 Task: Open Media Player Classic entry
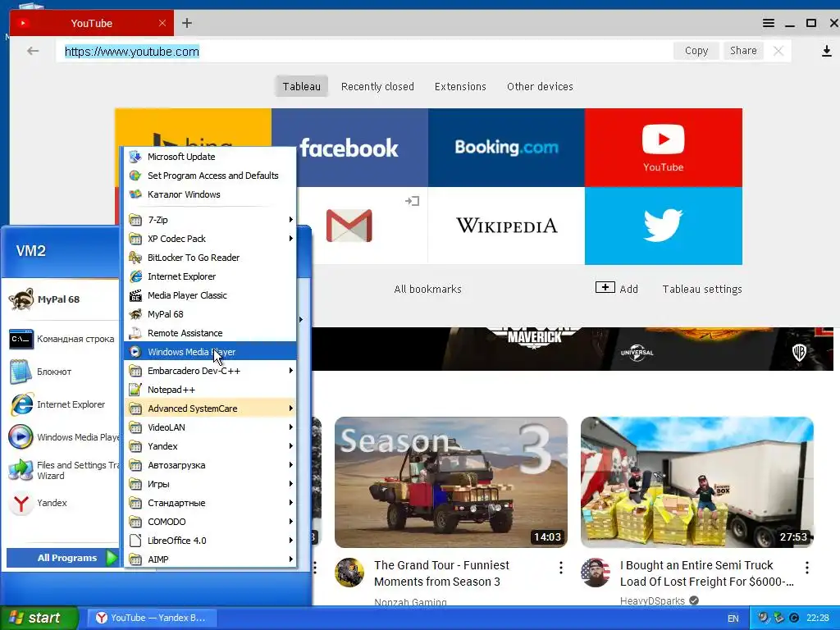click(210, 295)
